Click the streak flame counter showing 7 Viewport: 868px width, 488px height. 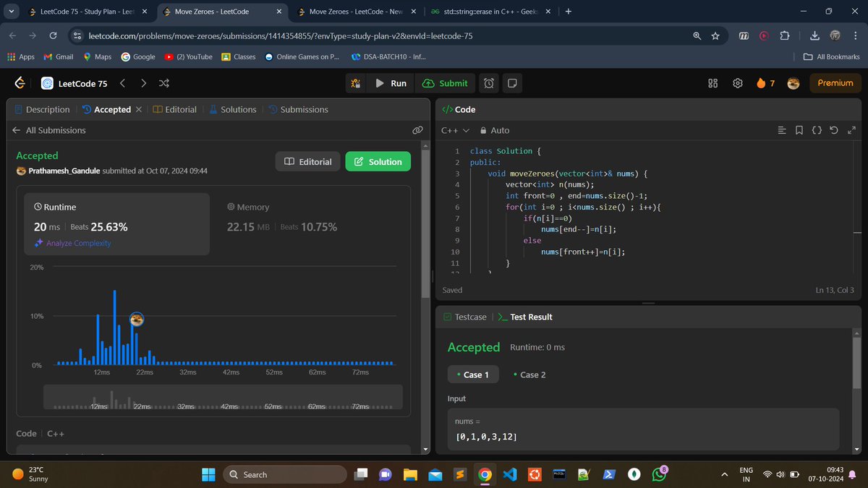point(765,83)
